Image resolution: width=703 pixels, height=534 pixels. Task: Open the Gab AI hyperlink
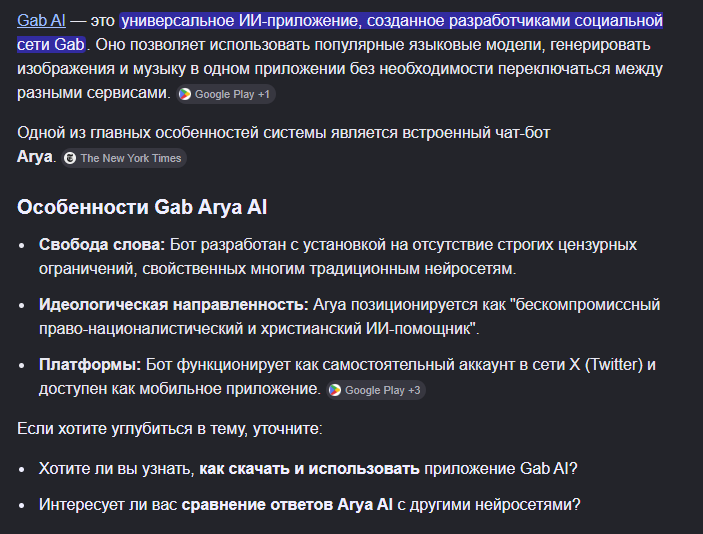pyautogui.click(x=41, y=21)
